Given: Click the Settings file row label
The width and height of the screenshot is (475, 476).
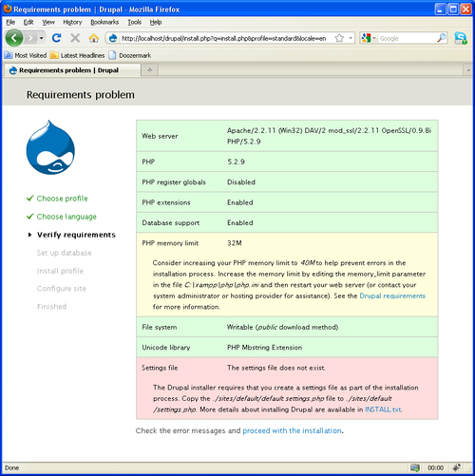Looking at the screenshot, I should point(160,368).
